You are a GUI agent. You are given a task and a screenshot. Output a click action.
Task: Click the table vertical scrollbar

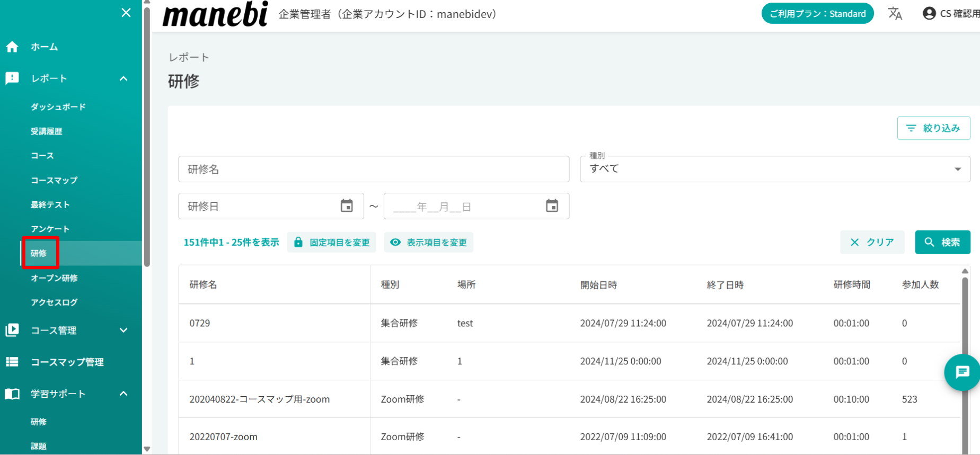coord(965,365)
